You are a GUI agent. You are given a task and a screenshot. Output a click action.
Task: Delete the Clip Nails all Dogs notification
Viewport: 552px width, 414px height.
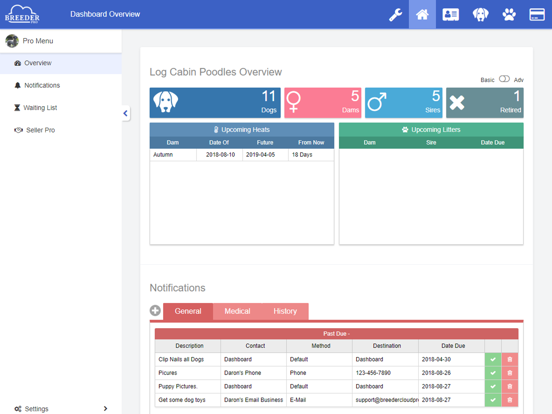(510, 359)
